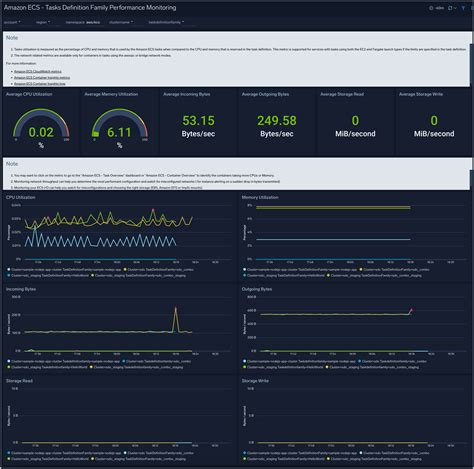Open the time range picker clock icon

point(431,8)
